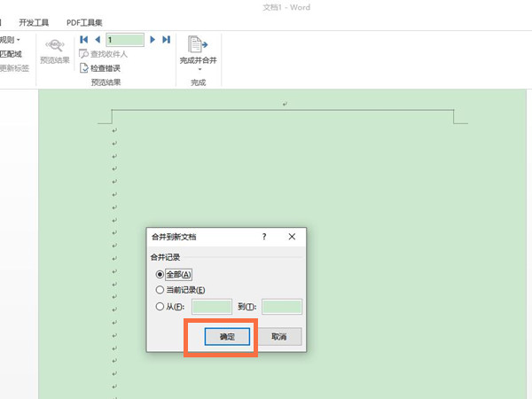
Task: Select the 当前记录 radio option
Action: tap(160, 290)
